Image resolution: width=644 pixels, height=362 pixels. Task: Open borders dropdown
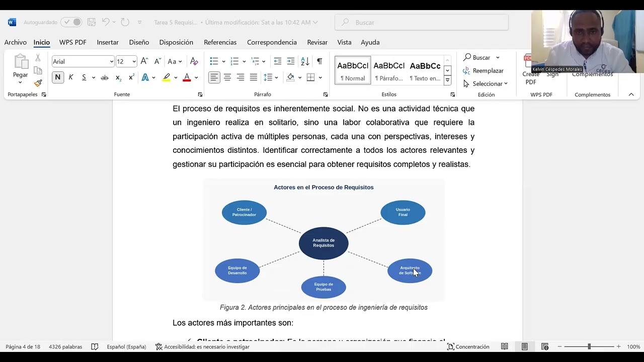point(320,77)
